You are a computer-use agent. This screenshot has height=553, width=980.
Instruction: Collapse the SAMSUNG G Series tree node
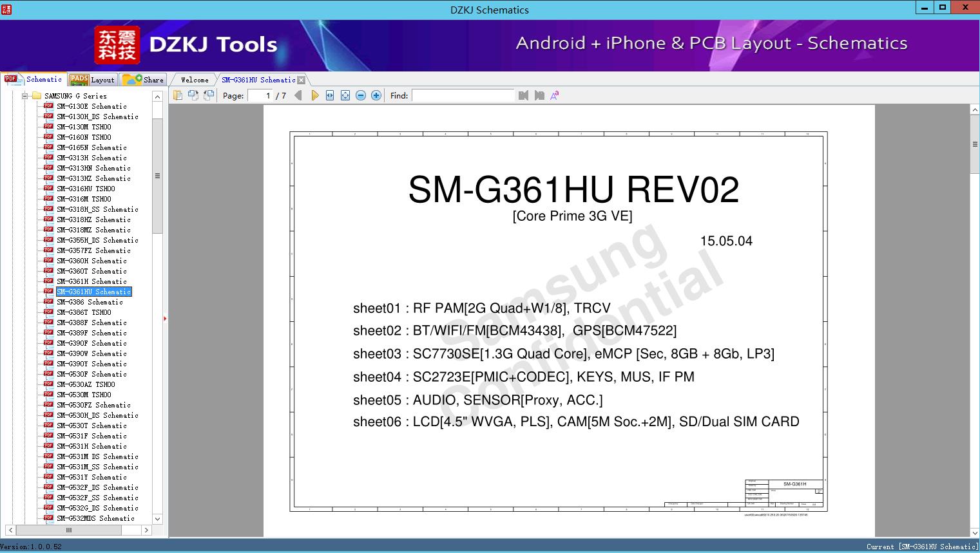coord(25,96)
